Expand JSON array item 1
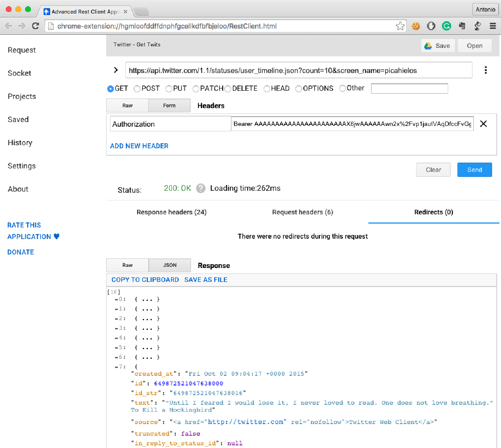 [117, 309]
